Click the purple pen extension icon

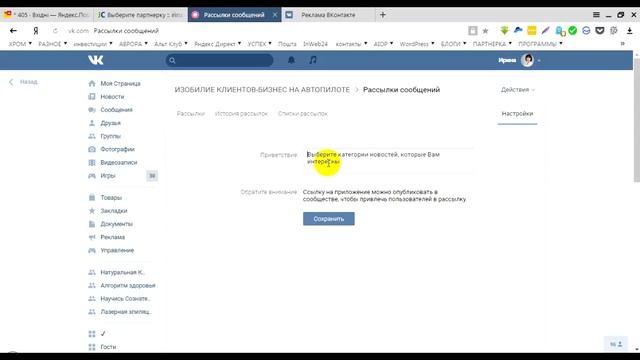tap(545, 31)
